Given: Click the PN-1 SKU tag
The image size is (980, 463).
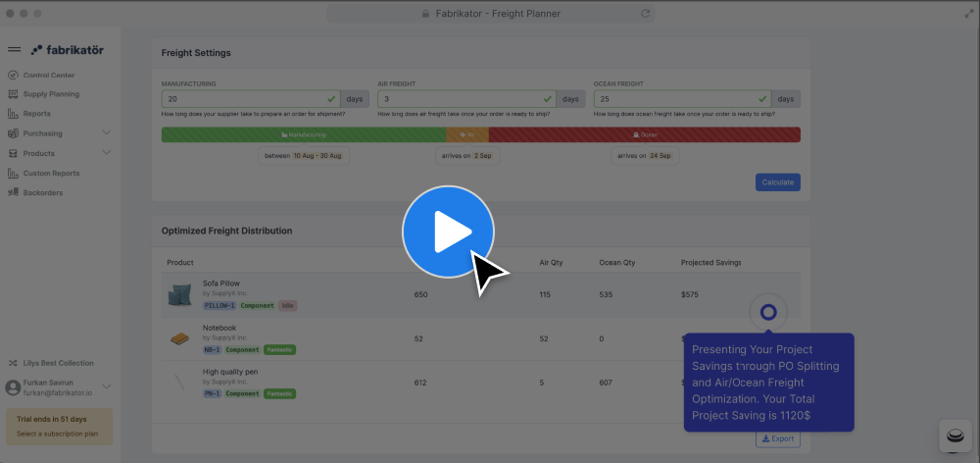Looking at the screenshot, I should click(212, 393).
